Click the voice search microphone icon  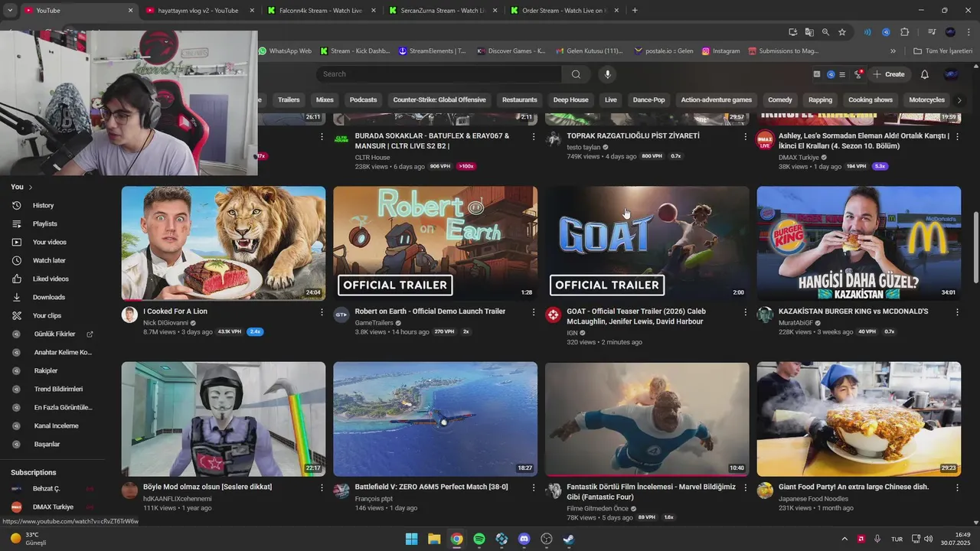click(608, 74)
